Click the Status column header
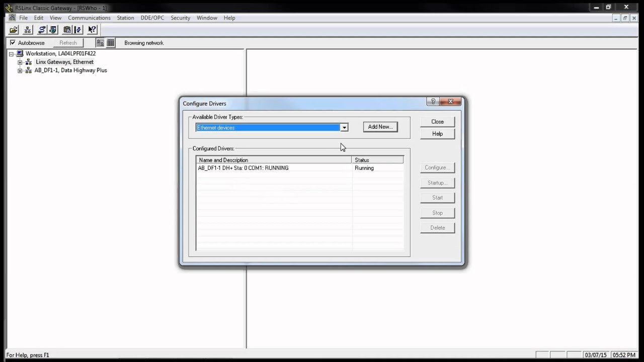The width and height of the screenshot is (644, 362). tap(377, 160)
